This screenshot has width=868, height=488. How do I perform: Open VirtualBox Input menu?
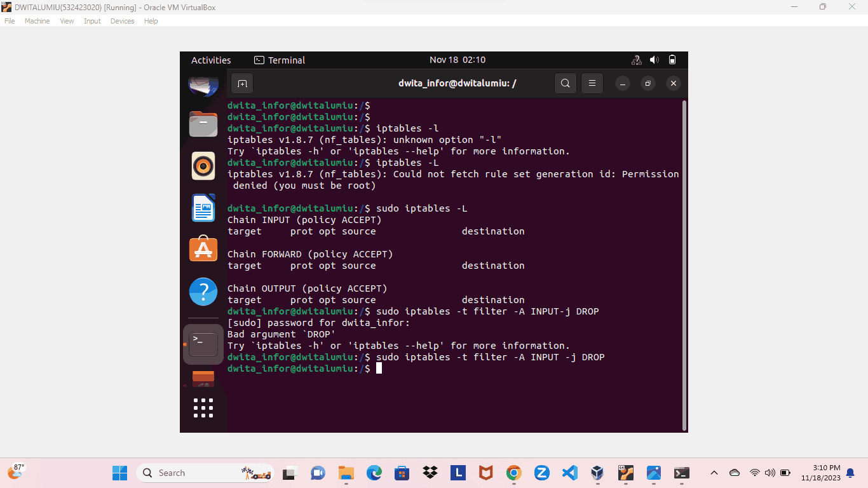[x=92, y=21]
